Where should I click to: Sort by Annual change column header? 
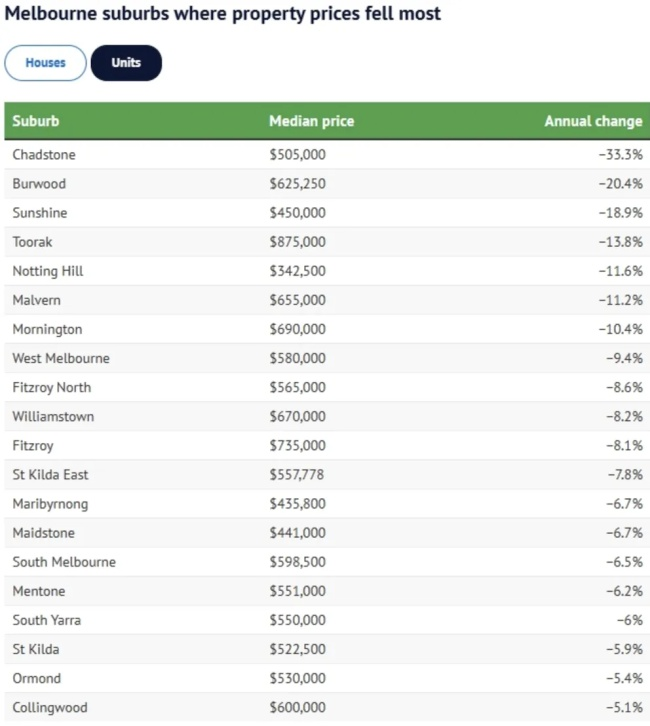tap(593, 121)
